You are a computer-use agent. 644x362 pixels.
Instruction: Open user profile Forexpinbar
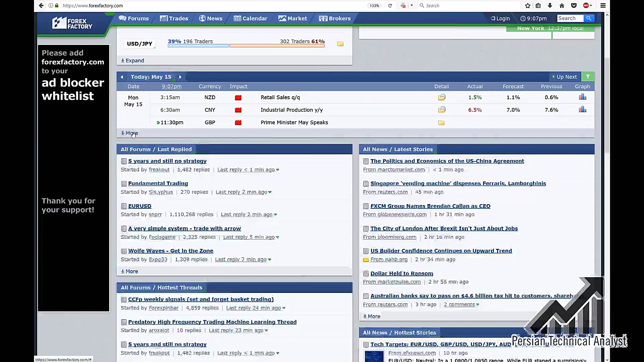(x=163, y=308)
